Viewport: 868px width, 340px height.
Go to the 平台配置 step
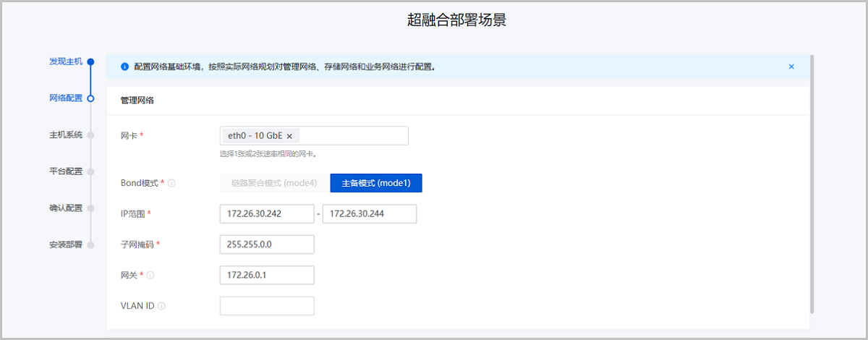click(x=65, y=171)
